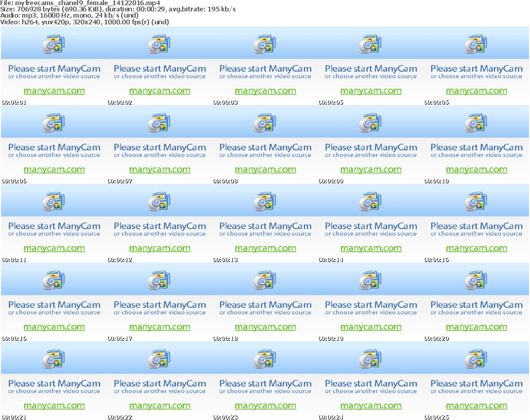Click the 00:00:14 timestamp label
Viewport: 530px width, 420px height.
pyautogui.click(x=331, y=260)
